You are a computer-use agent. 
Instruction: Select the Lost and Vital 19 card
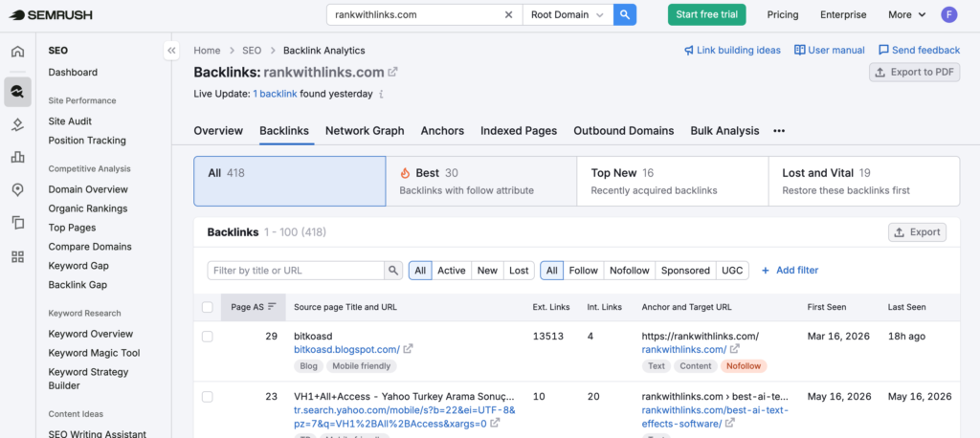864,181
